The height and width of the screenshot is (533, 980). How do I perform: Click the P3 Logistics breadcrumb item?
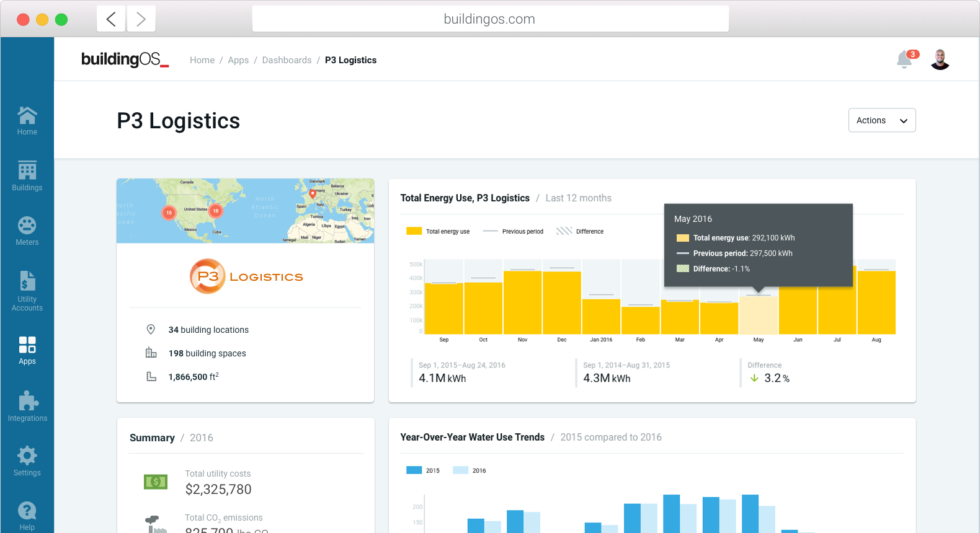351,60
